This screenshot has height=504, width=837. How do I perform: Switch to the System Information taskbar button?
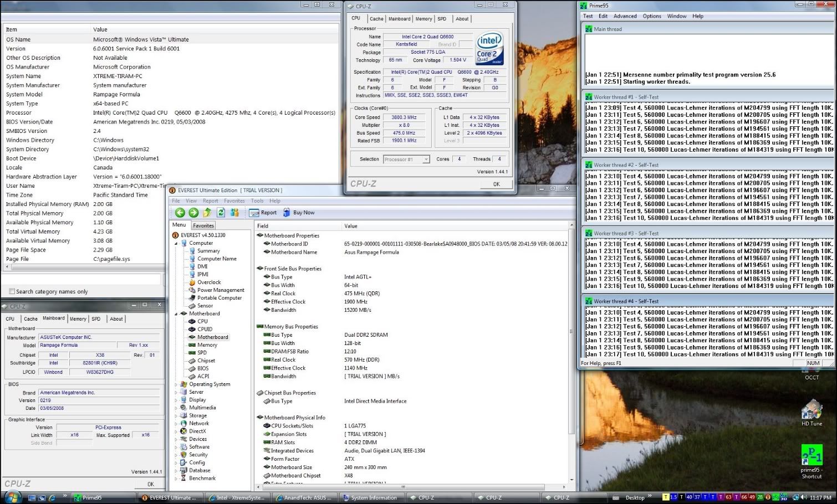[374, 498]
